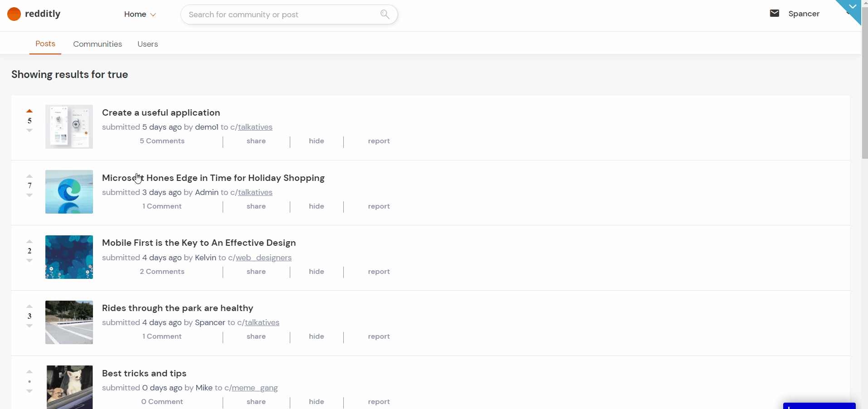The height and width of the screenshot is (409, 868).
Task: Upvote the 'Create a useful application' post
Action: [29, 111]
